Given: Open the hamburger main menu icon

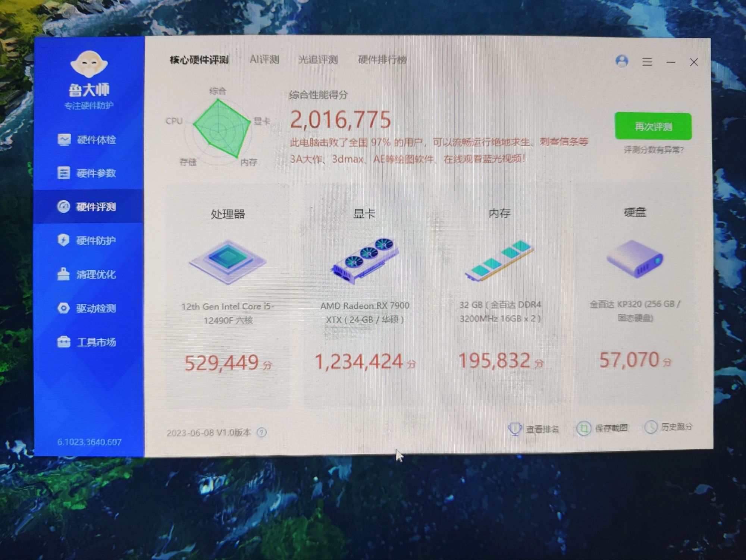Looking at the screenshot, I should click(x=647, y=62).
